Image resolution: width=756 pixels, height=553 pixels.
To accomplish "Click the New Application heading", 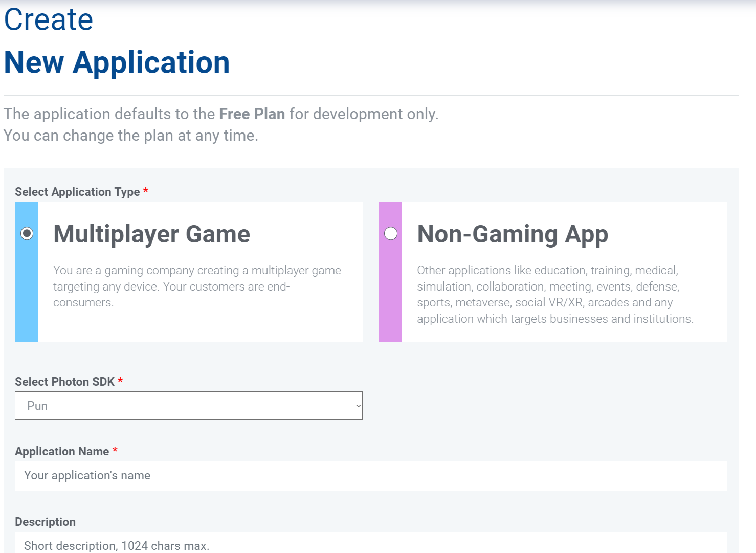I will pos(117,62).
